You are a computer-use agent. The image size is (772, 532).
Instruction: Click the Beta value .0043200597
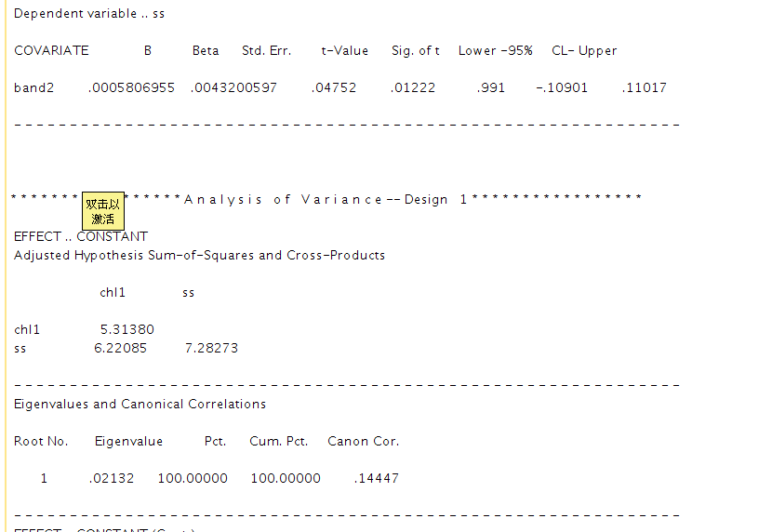(233, 87)
